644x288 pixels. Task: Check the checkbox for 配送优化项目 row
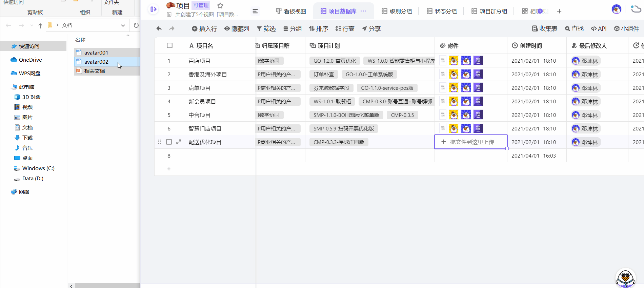point(169,142)
